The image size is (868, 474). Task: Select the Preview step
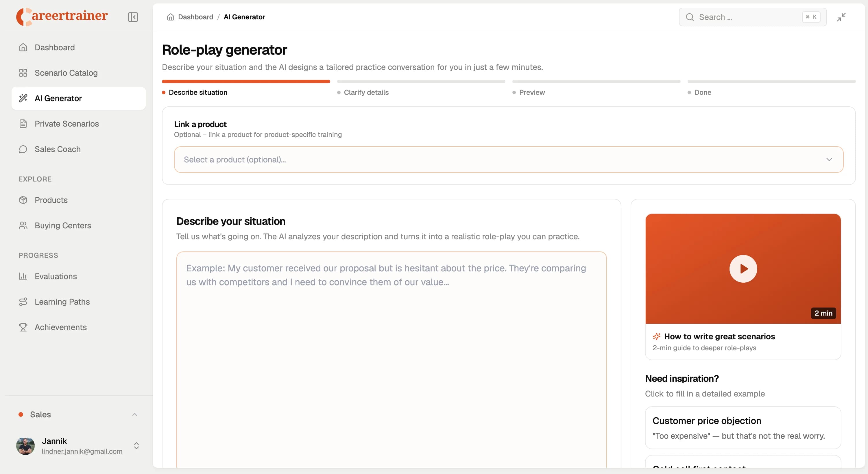click(532, 92)
